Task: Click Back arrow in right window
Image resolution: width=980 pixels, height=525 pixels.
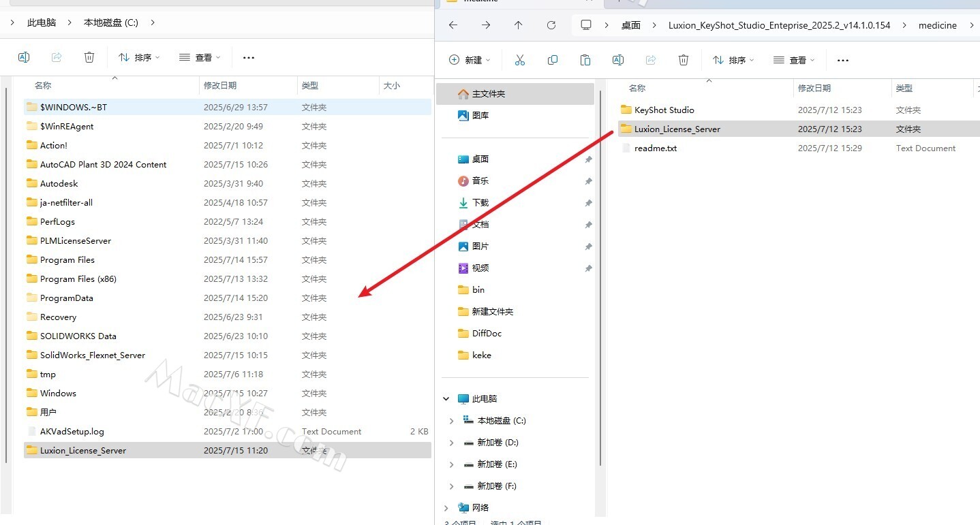Action: point(453,25)
